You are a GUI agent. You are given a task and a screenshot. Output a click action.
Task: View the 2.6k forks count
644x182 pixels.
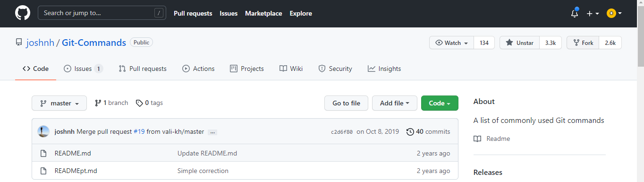(610, 43)
